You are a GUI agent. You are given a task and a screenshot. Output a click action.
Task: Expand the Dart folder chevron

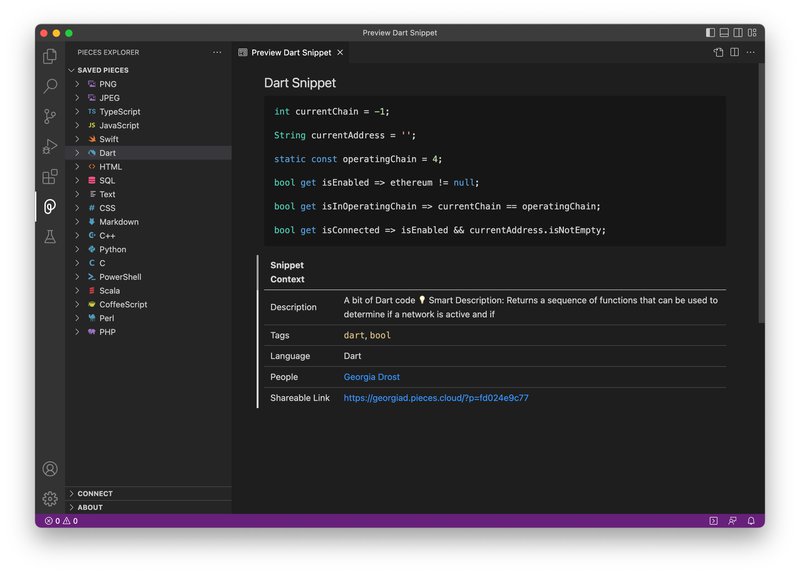(x=77, y=153)
